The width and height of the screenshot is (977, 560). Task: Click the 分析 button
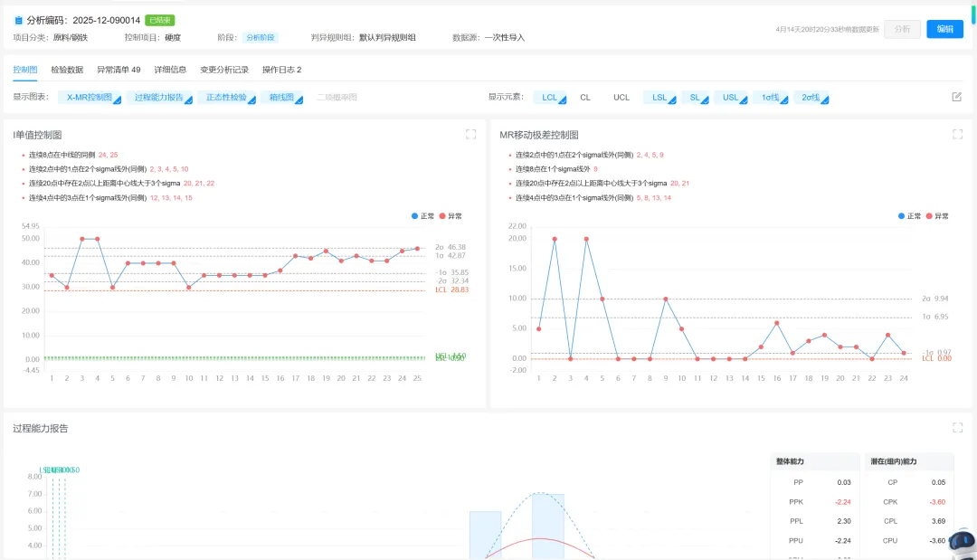(x=902, y=29)
